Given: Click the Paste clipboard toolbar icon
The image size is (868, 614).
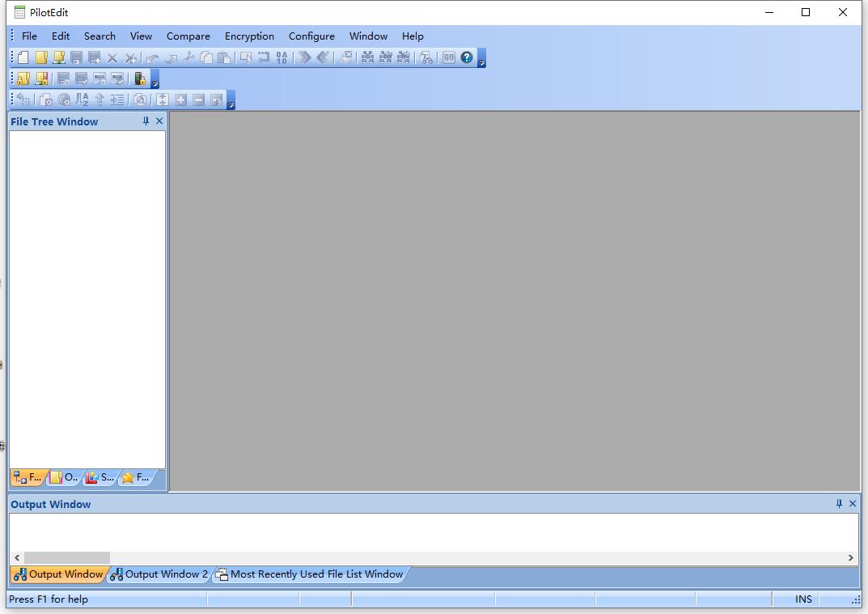Looking at the screenshot, I should 224,57.
